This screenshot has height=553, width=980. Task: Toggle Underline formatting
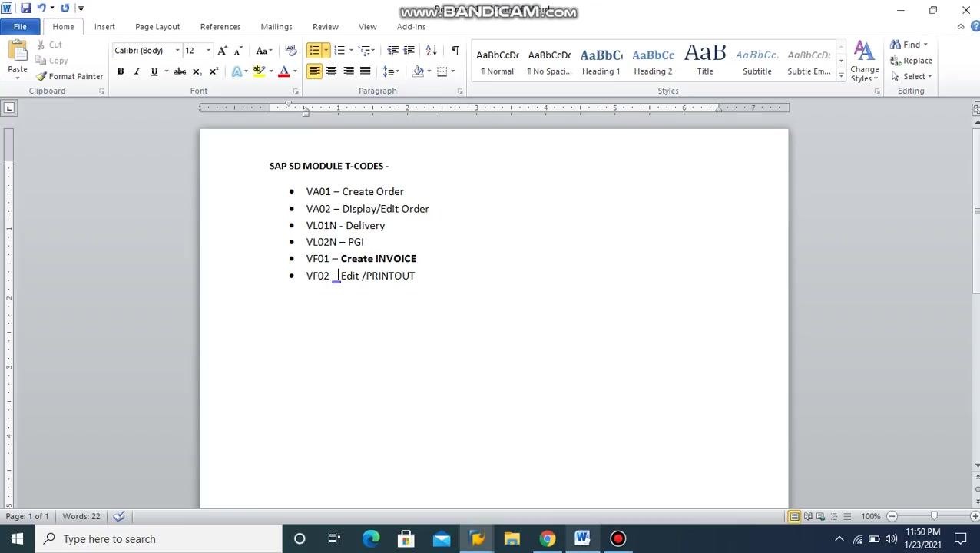coord(154,71)
